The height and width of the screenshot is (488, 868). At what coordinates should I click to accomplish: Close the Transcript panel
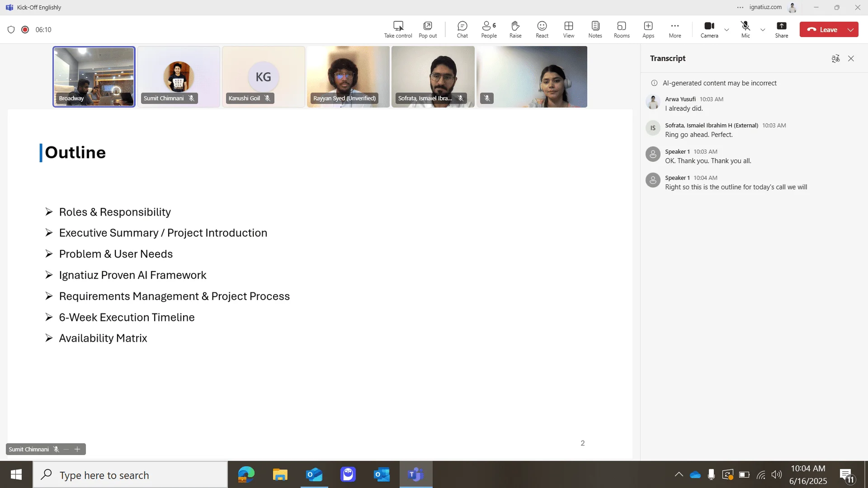click(x=851, y=58)
